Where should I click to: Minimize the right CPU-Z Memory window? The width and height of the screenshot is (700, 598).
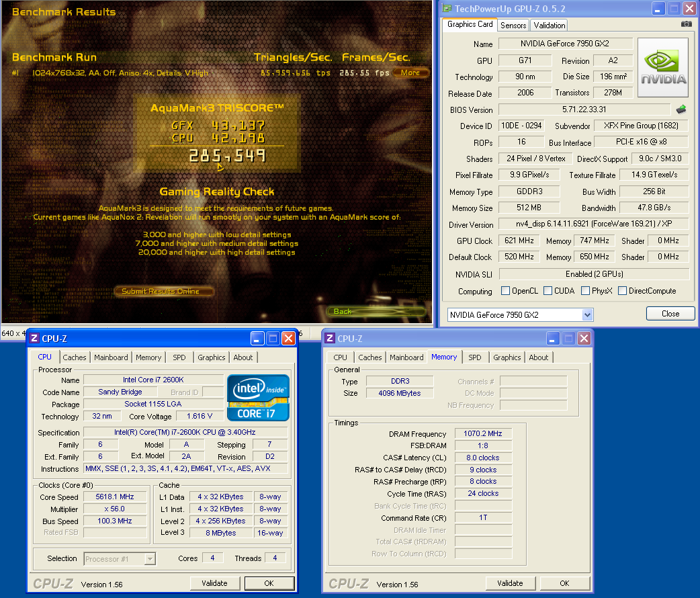tap(552, 339)
